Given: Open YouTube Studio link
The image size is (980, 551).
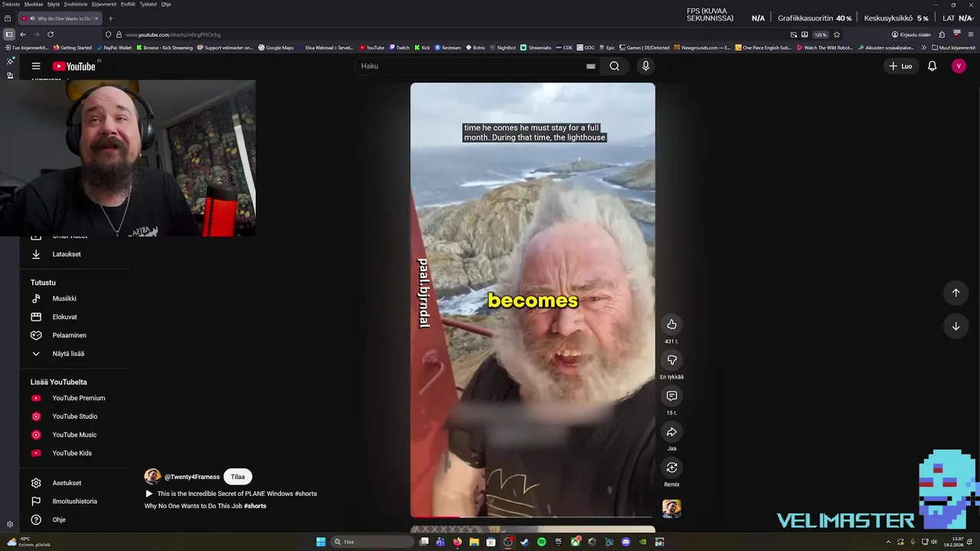Looking at the screenshot, I should click(x=74, y=416).
